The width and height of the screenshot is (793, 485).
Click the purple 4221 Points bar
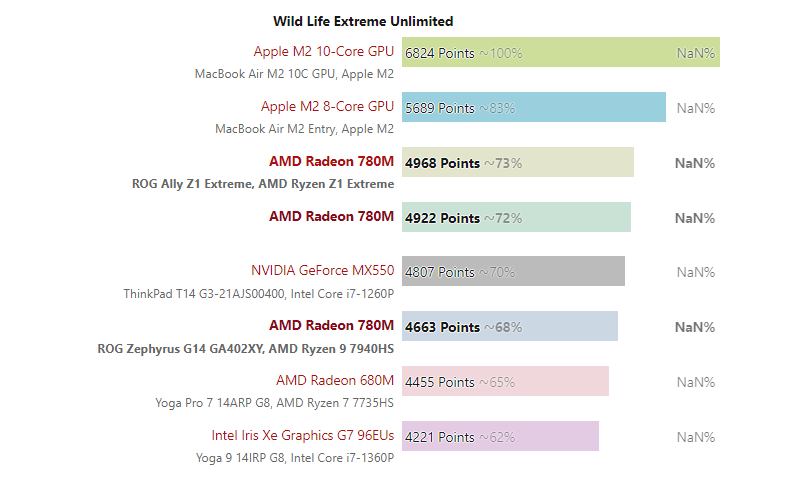(x=500, y=436)
